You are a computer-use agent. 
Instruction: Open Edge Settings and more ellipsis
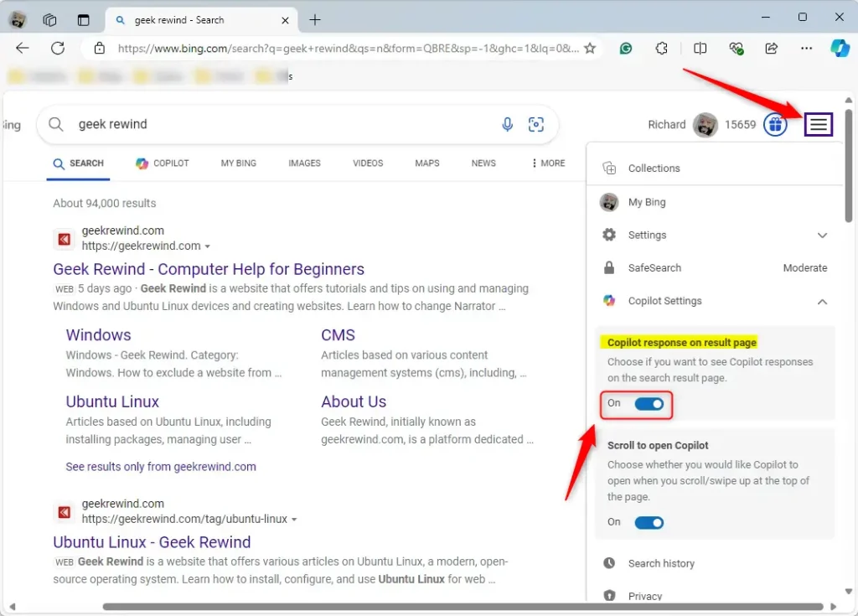point(807,48)
